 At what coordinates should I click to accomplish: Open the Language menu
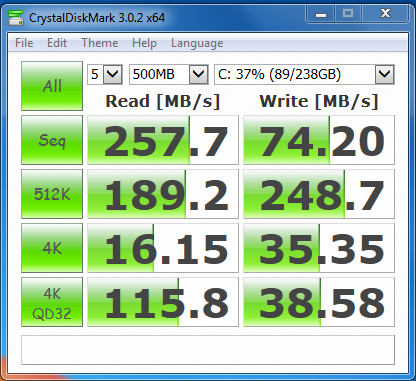pos(197,43)
